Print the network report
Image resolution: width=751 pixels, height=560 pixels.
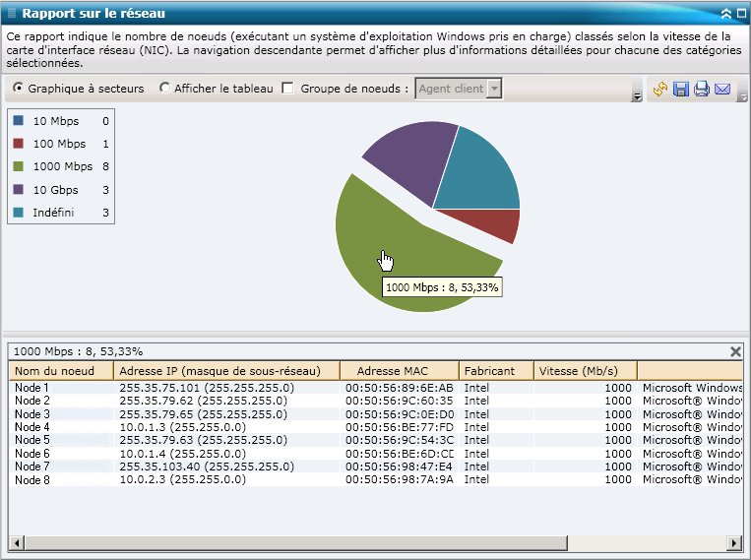click(x=702, y=90)
